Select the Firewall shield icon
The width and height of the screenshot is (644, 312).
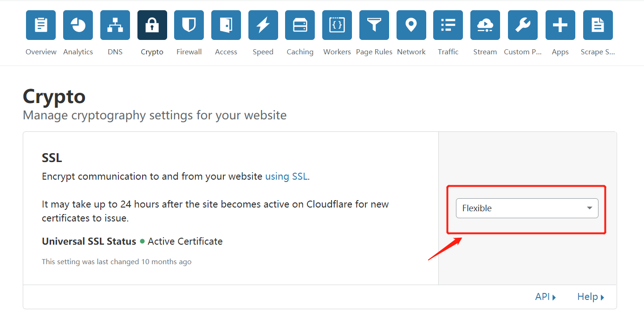point(189,25)
